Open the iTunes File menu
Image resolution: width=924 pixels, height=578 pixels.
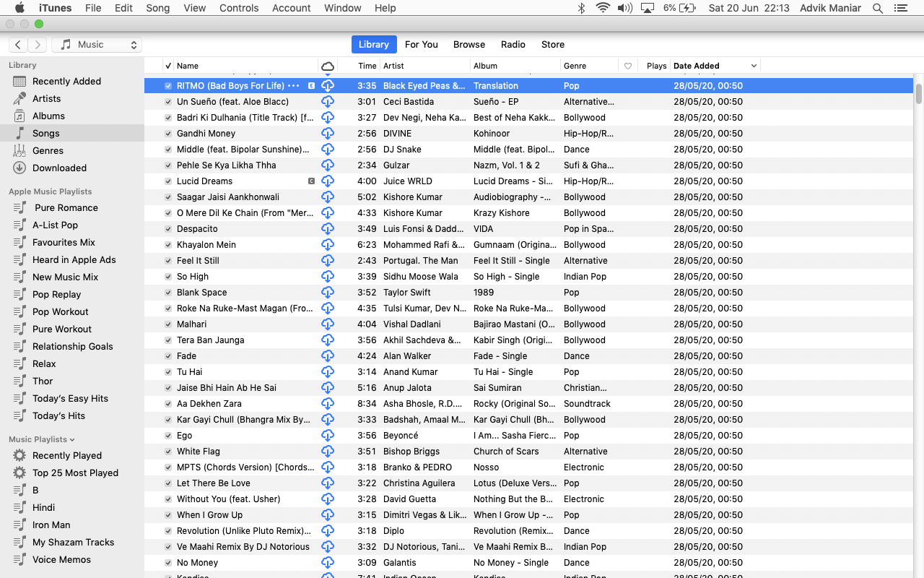click(x=93, y=8)
